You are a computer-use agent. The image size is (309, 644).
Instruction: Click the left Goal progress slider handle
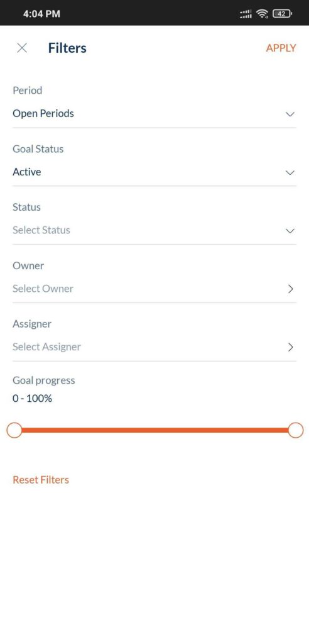(14, 430)
